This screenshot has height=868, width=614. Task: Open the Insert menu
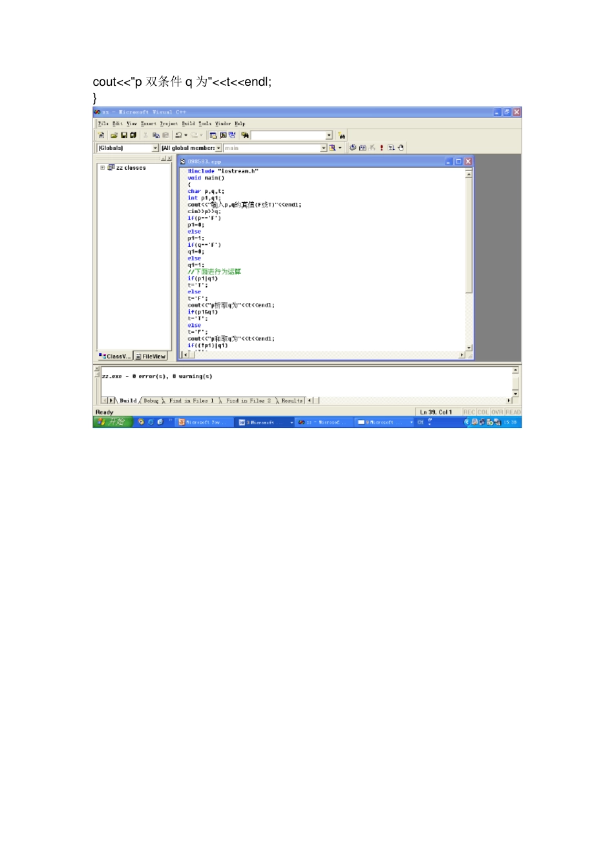(x=149, y=123)
